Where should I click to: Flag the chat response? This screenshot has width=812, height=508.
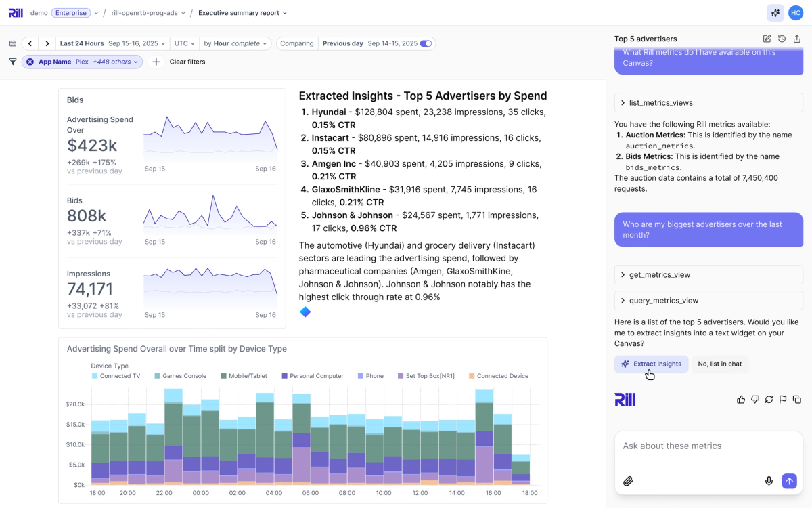click(783, 400)
